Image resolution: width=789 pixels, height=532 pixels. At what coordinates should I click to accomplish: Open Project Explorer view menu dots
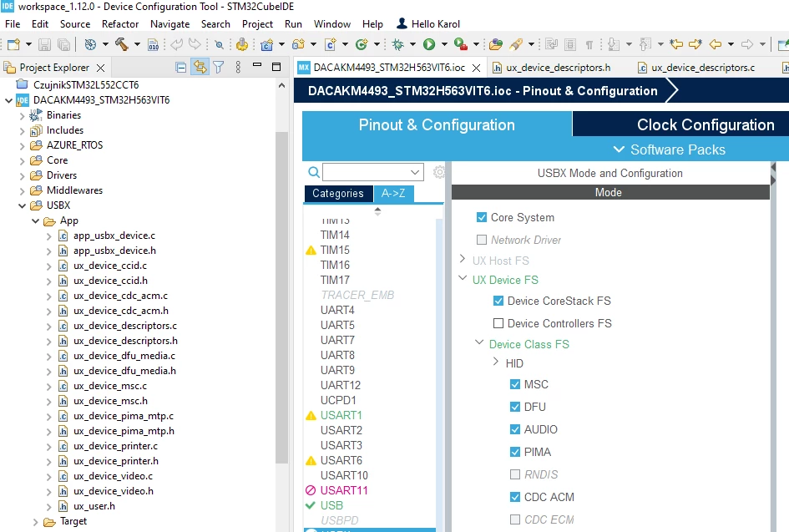238,67
